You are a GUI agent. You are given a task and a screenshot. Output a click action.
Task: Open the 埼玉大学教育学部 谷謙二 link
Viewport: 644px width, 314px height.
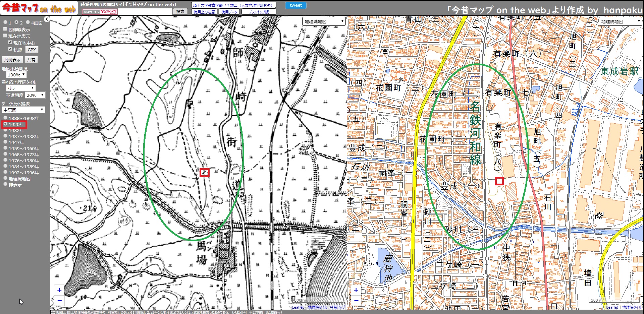[x=234, y=5]
